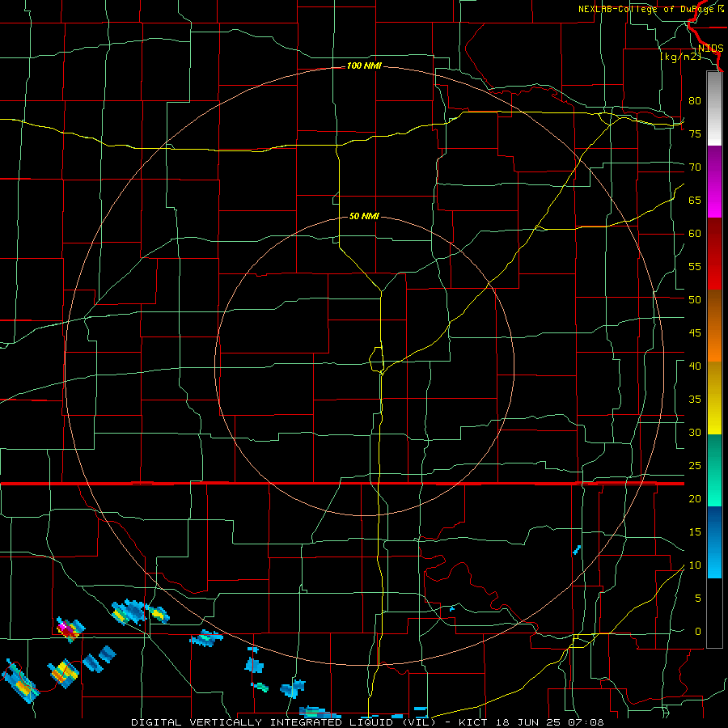Click the brown-orange segment of the color bar
The height and width of the screenshot is (728, 728).
[714, 325]
